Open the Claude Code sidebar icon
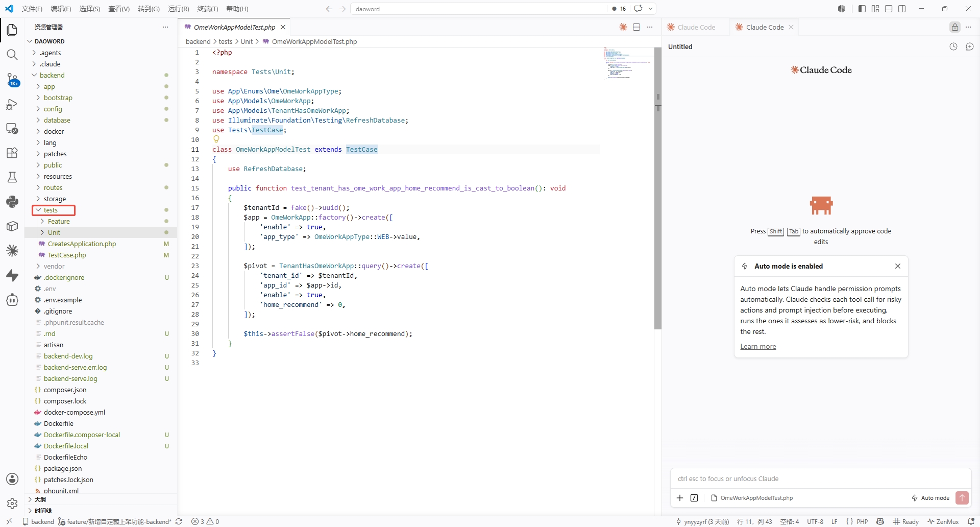980x527 pixels. pos(12,251)
